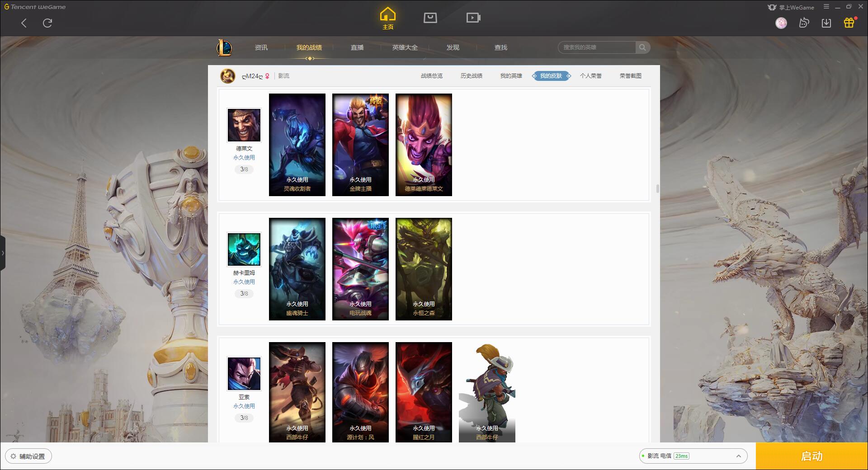Switch to 我的英雄 sub-tab
Image resolution: width=868 pixels, height=470 pixels.
pos(511,76)
